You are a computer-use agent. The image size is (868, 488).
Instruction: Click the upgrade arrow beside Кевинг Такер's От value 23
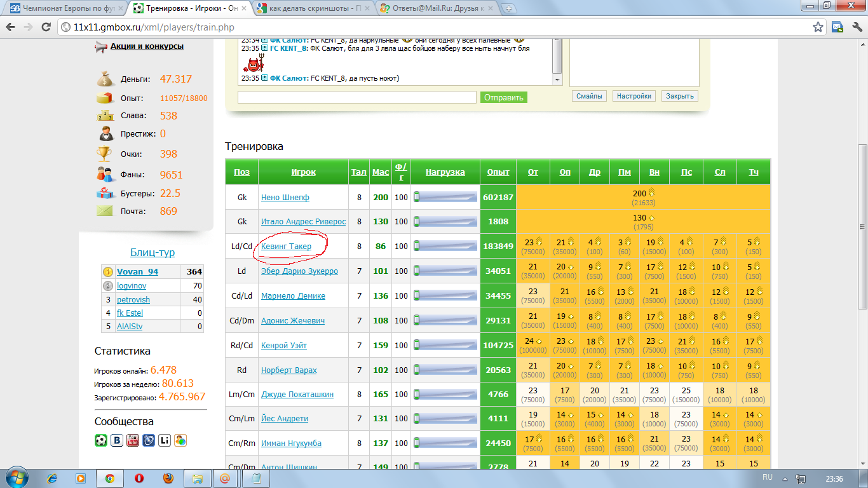[x=539, y=241]
